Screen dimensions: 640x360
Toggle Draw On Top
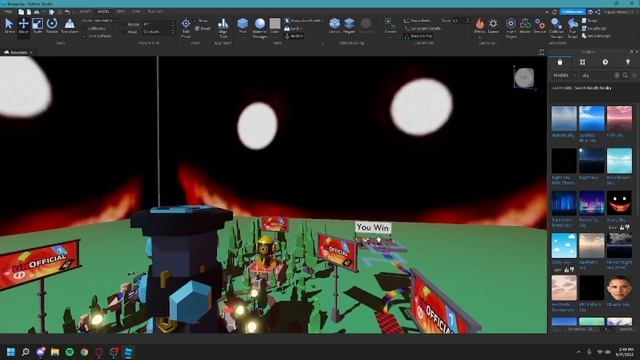pos(418,36)
